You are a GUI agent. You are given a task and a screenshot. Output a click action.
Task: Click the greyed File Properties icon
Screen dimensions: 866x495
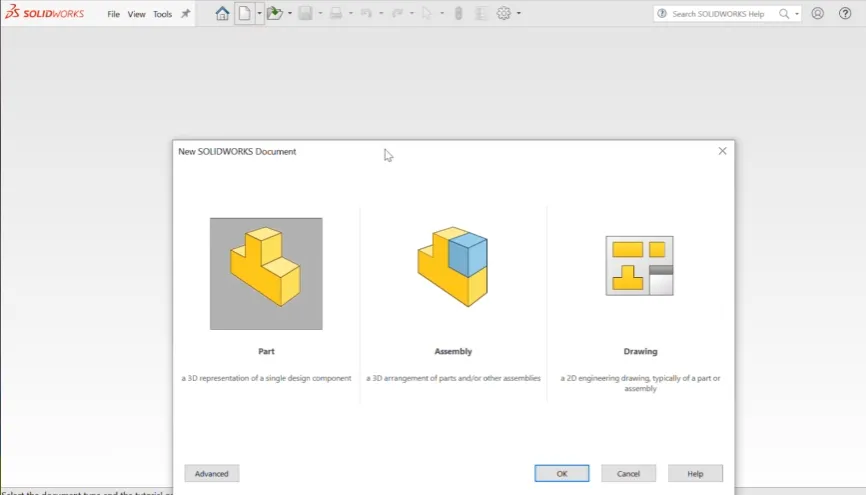coord(481,13)
